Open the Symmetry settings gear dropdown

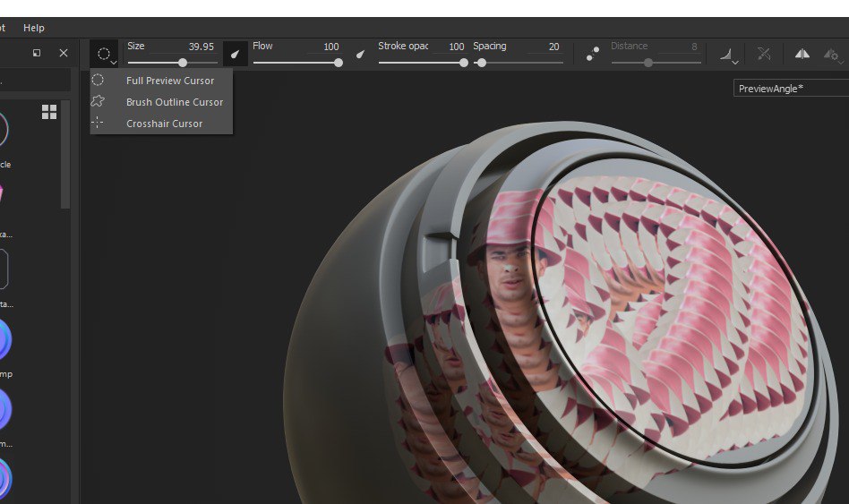point(833,54)
